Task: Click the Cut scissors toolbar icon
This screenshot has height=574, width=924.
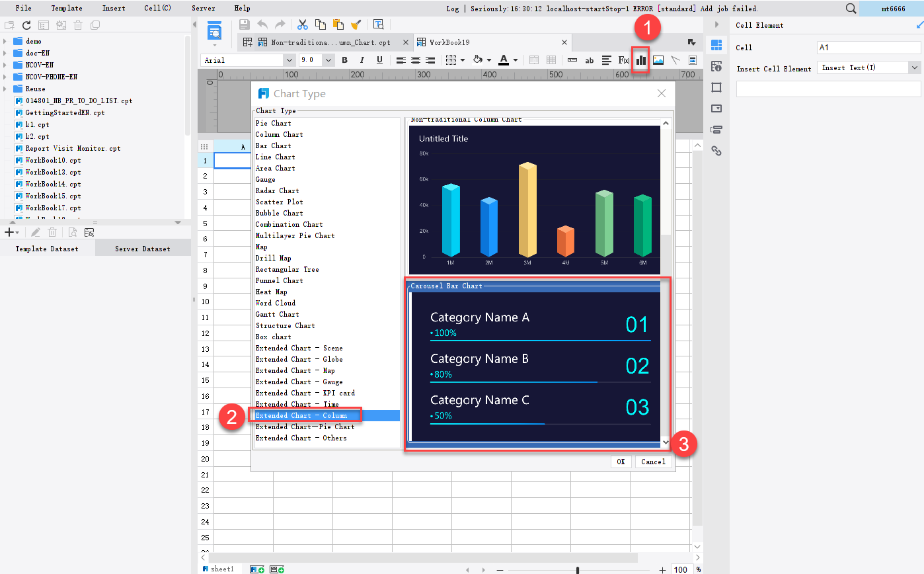Action: tap(302, 24)
